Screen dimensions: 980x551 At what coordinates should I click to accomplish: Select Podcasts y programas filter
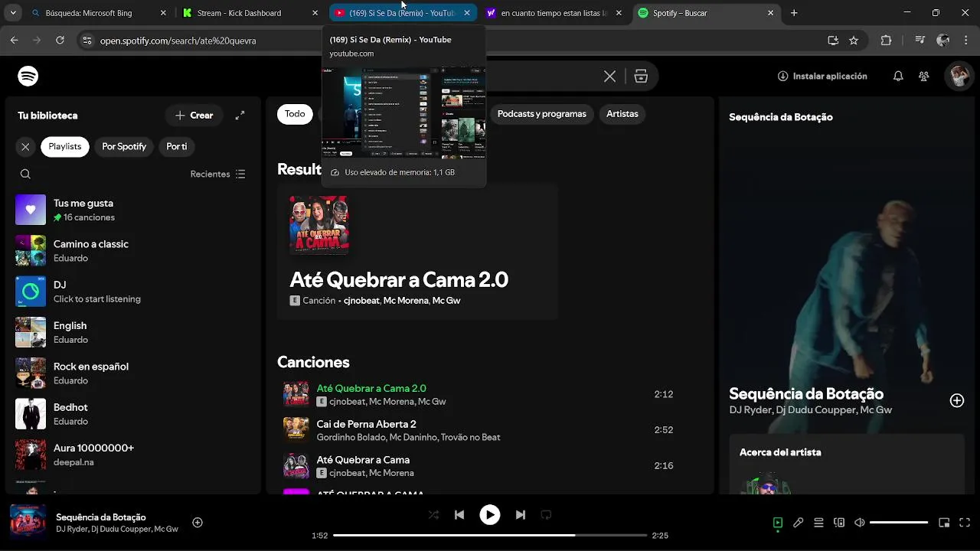point(541,114)
